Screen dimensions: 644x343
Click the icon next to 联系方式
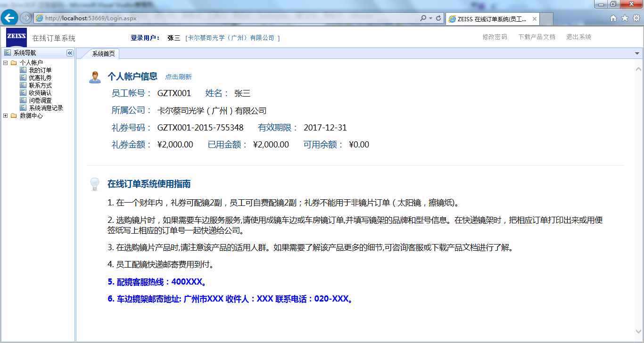[23, 85]
